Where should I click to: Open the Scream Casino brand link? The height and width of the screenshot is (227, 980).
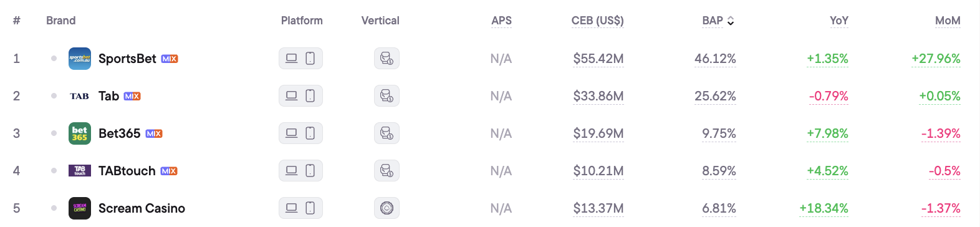click(x=142, y=208)
